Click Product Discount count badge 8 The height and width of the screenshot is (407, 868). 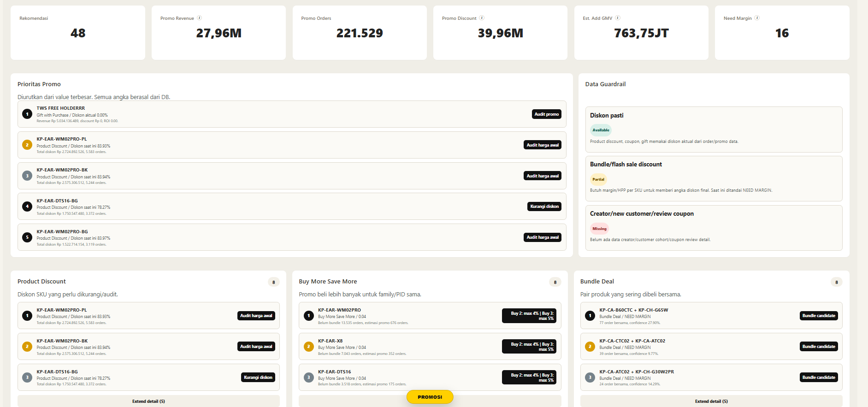click(274, 282)
